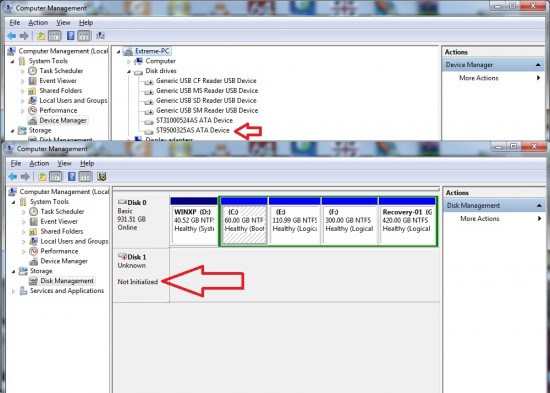Collapse System Tools in bottom window

(13, 202)
